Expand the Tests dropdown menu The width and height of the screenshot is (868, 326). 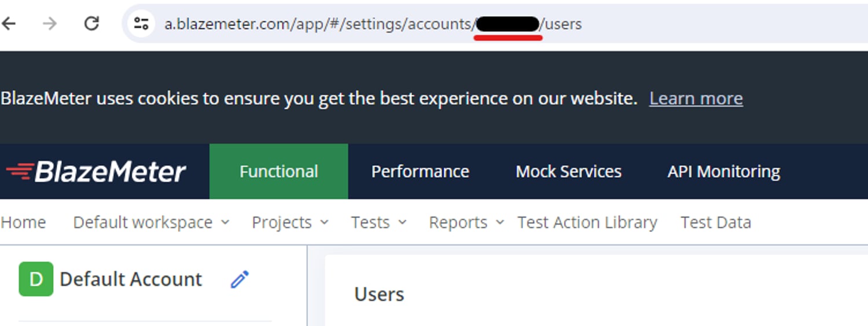(378, 222)
